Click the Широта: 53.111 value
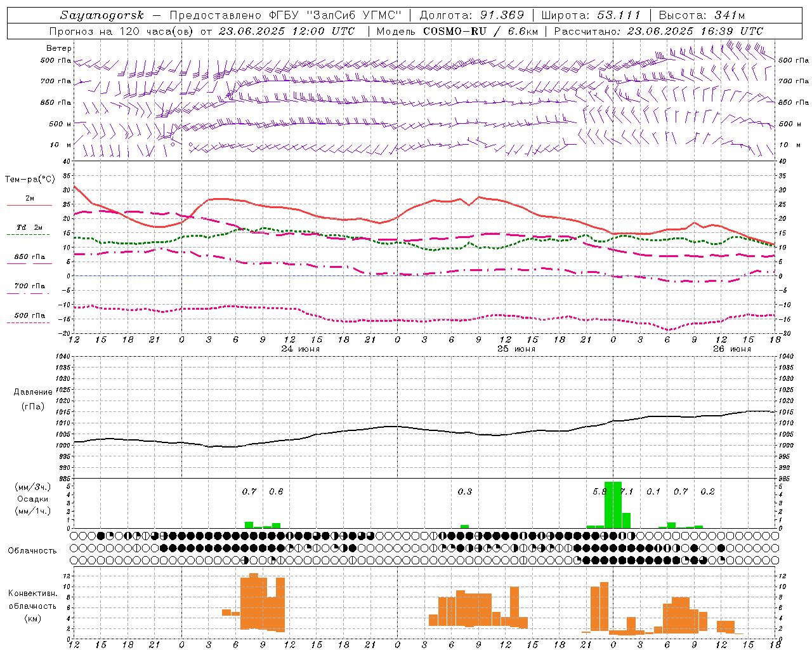Viewport: 812px width, 650px height. coord(591,15)
